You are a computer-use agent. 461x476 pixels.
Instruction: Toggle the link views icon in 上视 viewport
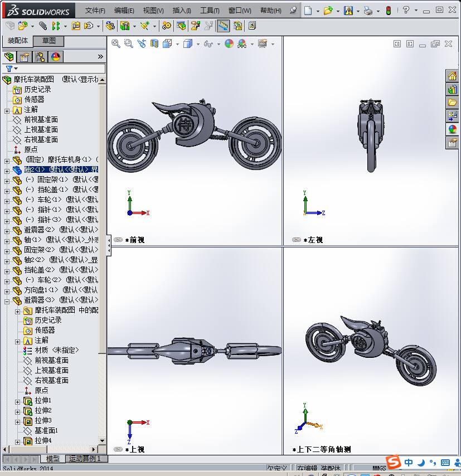[118, 449]
